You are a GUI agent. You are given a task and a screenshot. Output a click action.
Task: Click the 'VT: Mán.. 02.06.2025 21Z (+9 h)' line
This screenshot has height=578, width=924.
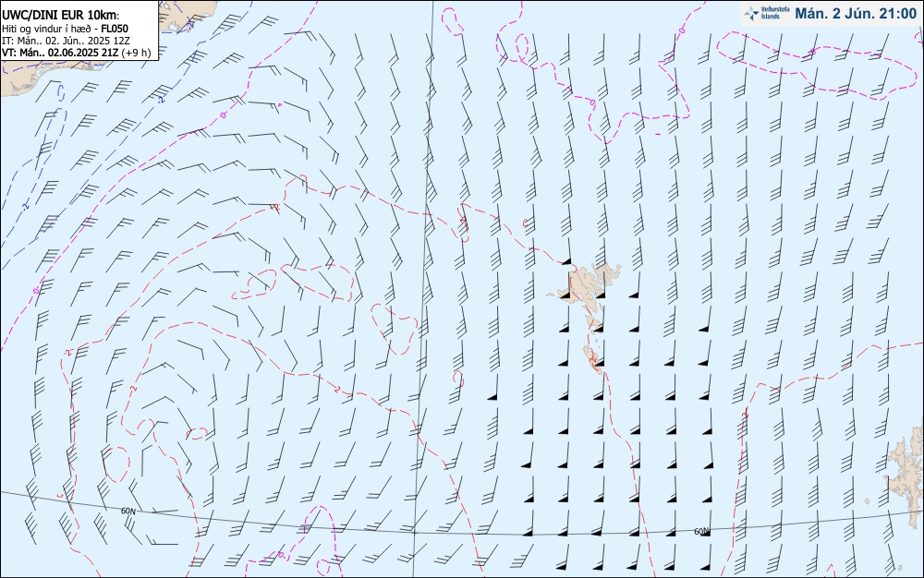[x=76, y=53]
